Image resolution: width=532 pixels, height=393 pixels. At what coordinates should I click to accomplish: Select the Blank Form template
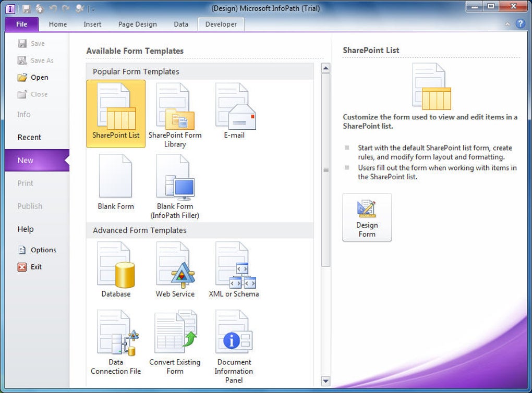116,182
